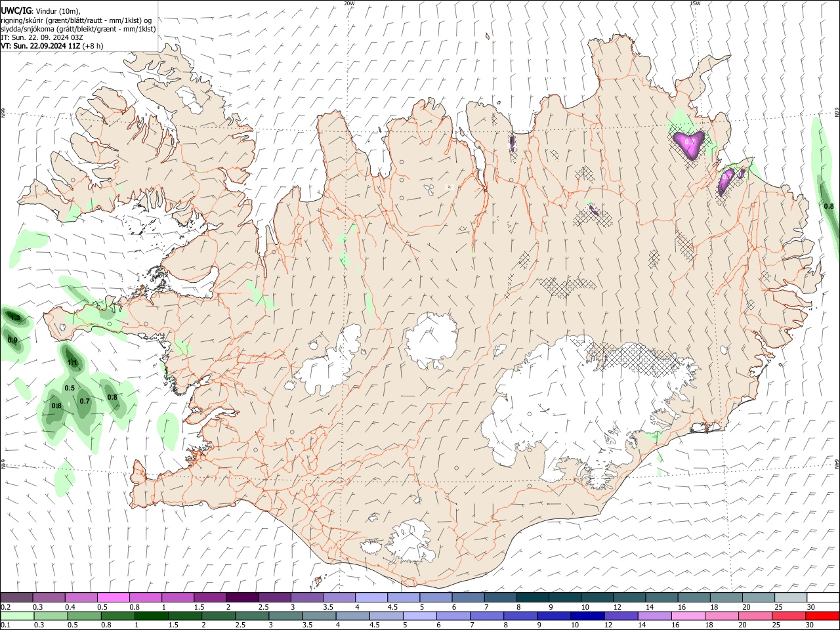Pick the 25 red-pink rain-scale swatch

tap(789, 616)
